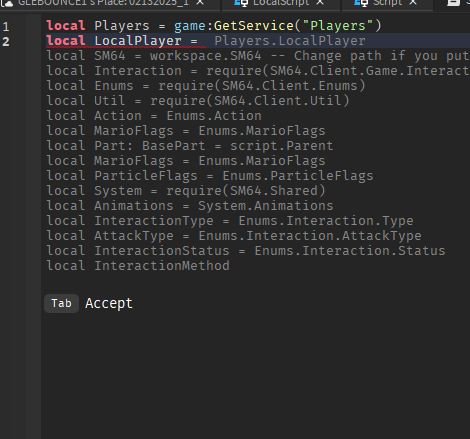Viewport: 470px width, 439px height.
Task: Click the suggested line local Action = Enums.Action
Action: [x=154, y=116]
